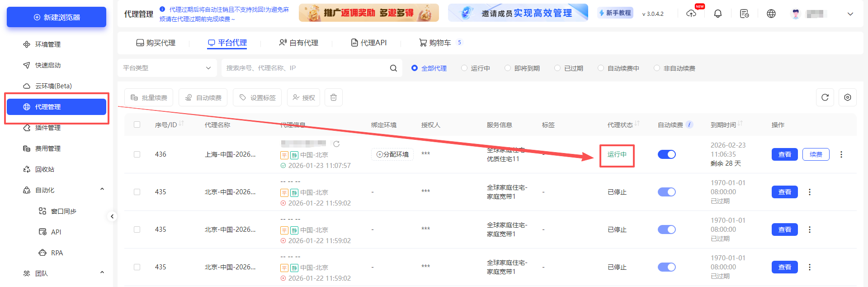868x287 pixels.
Task: Open language globe icon
Action: (771, 14)
